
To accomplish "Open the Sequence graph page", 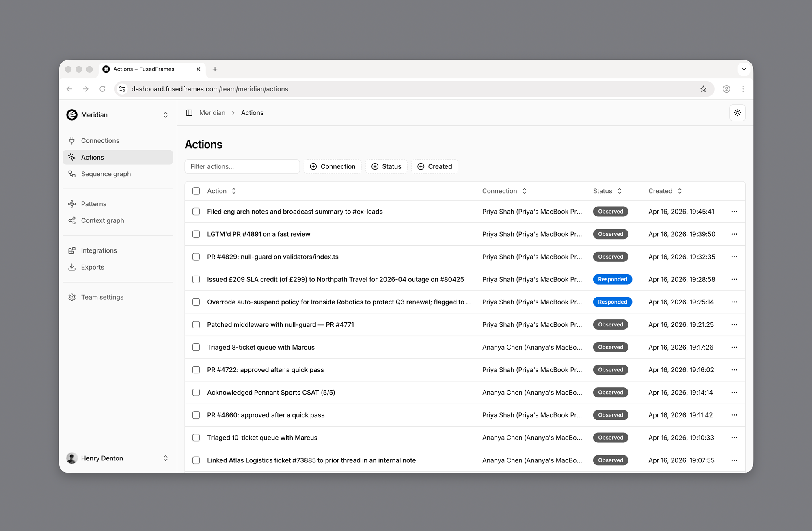I will (106, 174).
